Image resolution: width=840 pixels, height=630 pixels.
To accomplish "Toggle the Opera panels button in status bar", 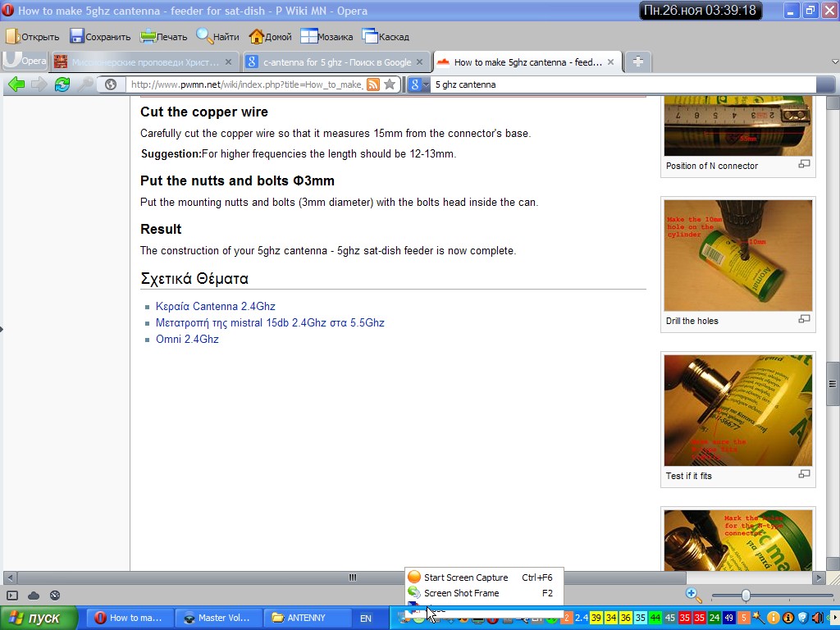I will 12,596.
